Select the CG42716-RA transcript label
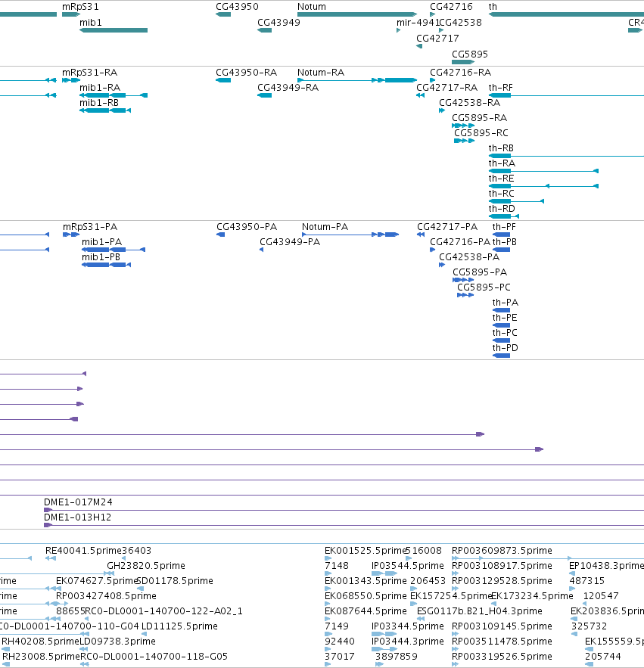The height and width of the screenshot is (668, 644). pos(460,73)
